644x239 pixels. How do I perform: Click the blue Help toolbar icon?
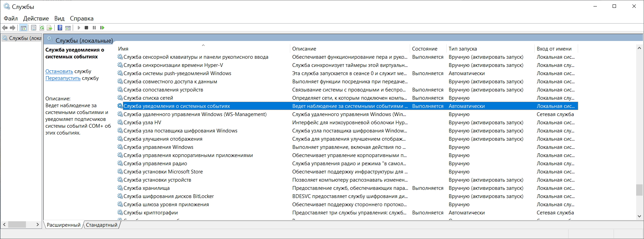[x=60, y=28]
